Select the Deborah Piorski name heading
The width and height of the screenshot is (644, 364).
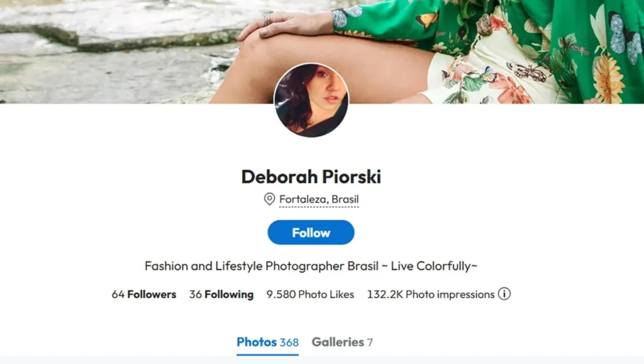[x=311, y=177]
